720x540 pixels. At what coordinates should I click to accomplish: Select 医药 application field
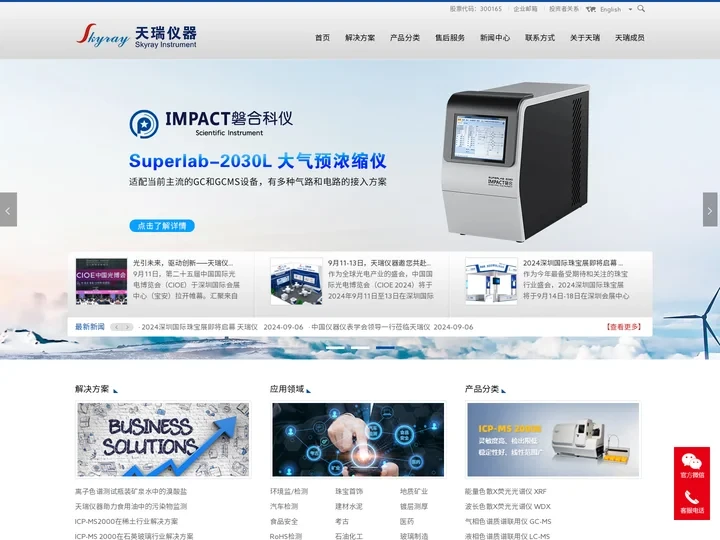coord(407,522)
